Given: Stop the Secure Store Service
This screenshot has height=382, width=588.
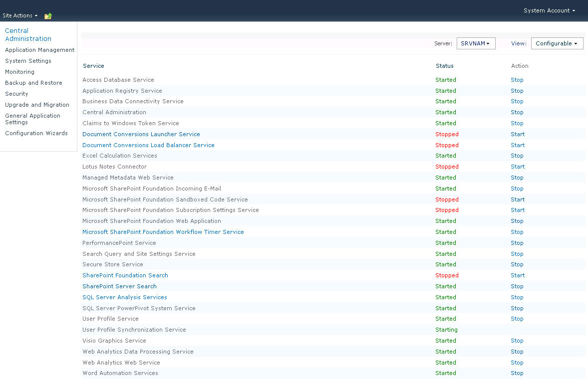Looking at the screenshot, I should (x=517, y=264).
